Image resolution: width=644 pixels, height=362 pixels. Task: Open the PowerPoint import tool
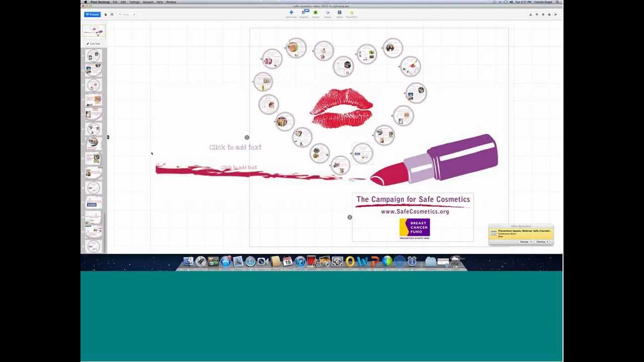[x=352, y=14]
